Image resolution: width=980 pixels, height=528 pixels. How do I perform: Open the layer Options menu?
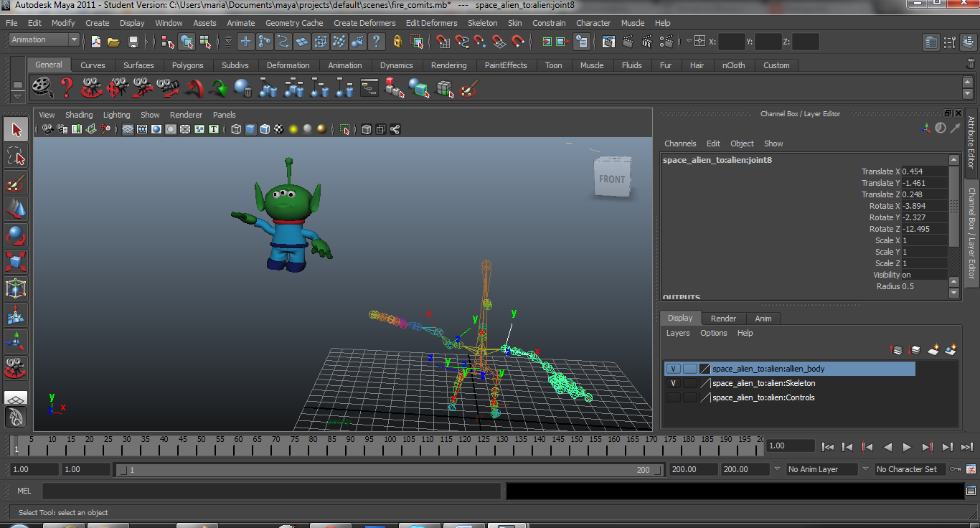[713, 333]
